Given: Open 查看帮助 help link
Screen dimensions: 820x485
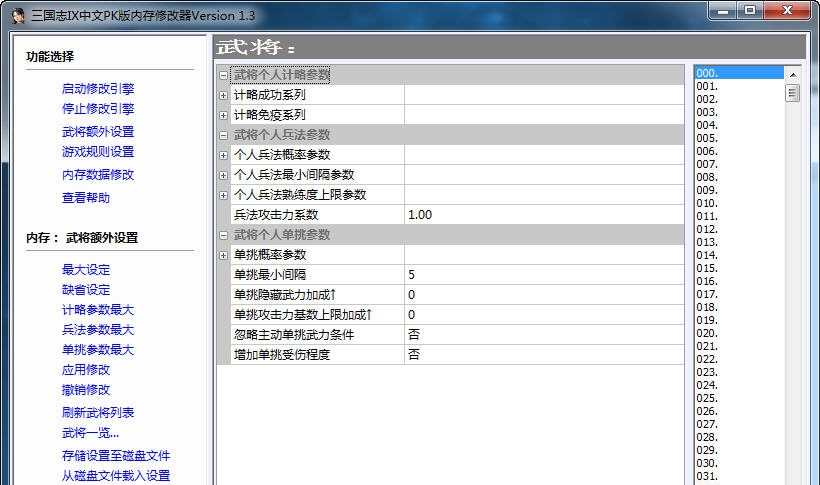Looking at the screenshot, I should pos(86,198).
